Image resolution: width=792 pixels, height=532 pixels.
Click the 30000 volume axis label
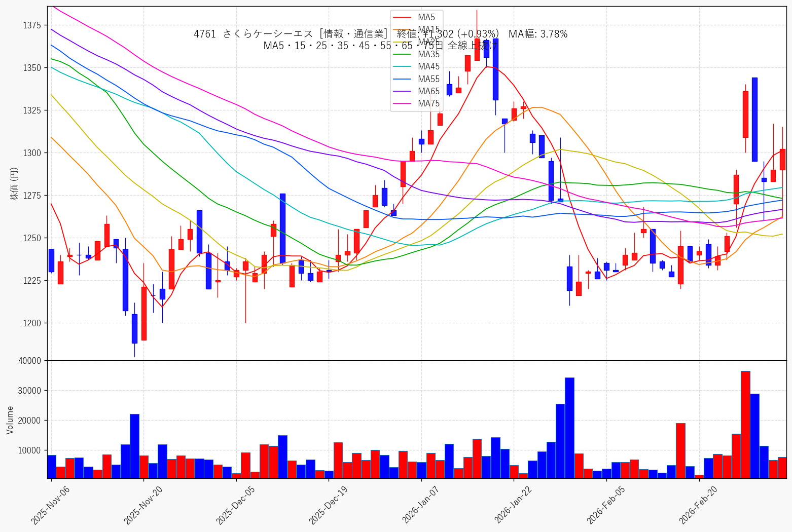(x=30, y=391)
